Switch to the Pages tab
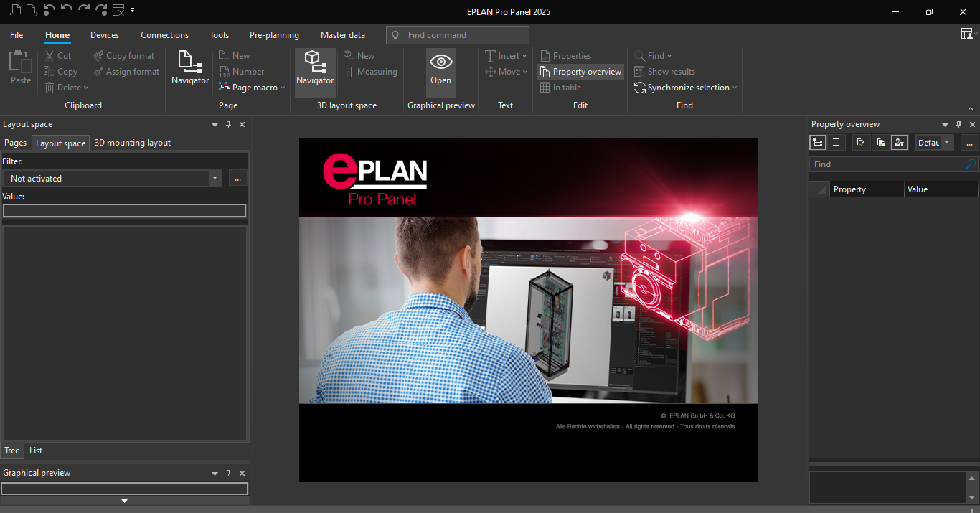 coord(15,143)
